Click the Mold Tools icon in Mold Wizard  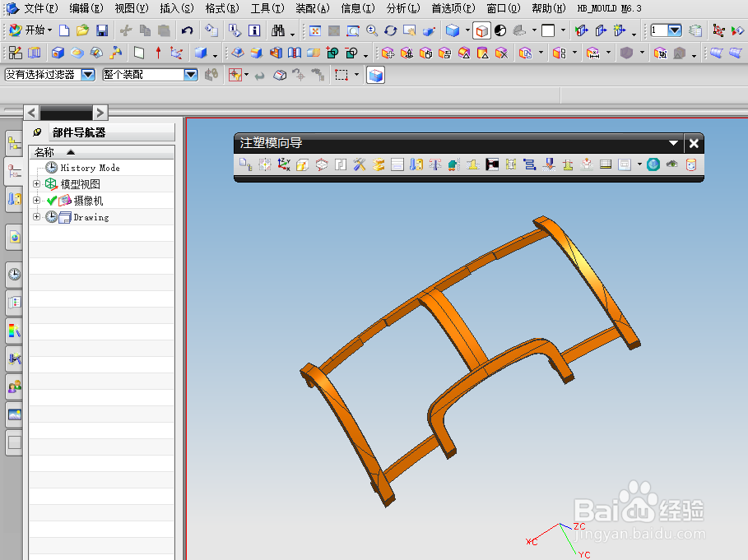coord(360,165)
